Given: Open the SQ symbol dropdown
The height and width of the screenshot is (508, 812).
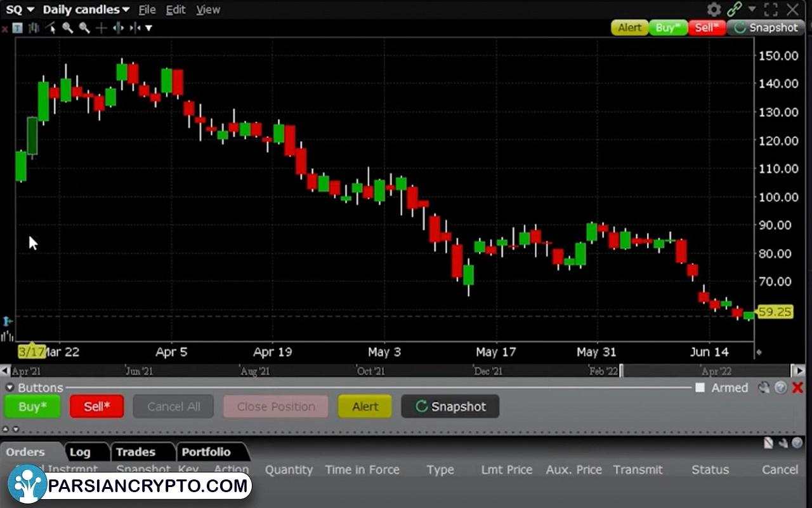Looking at the screenshot, I should click(x=20, y=10).
